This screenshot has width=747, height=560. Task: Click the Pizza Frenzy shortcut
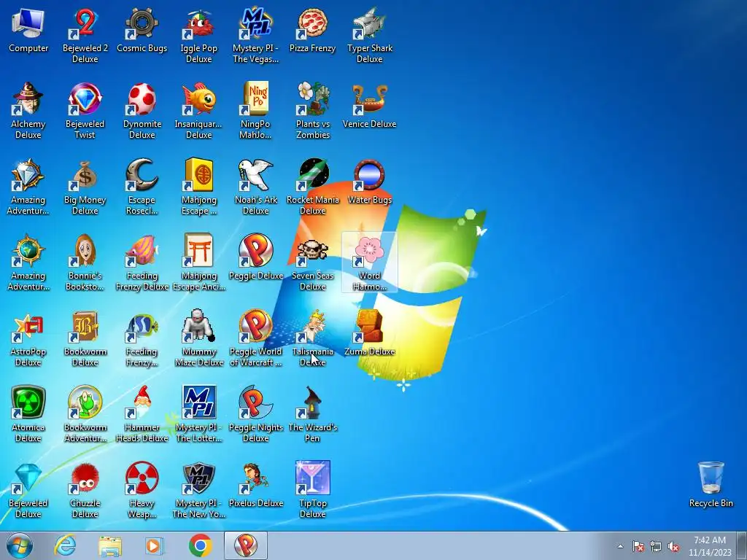312,31
